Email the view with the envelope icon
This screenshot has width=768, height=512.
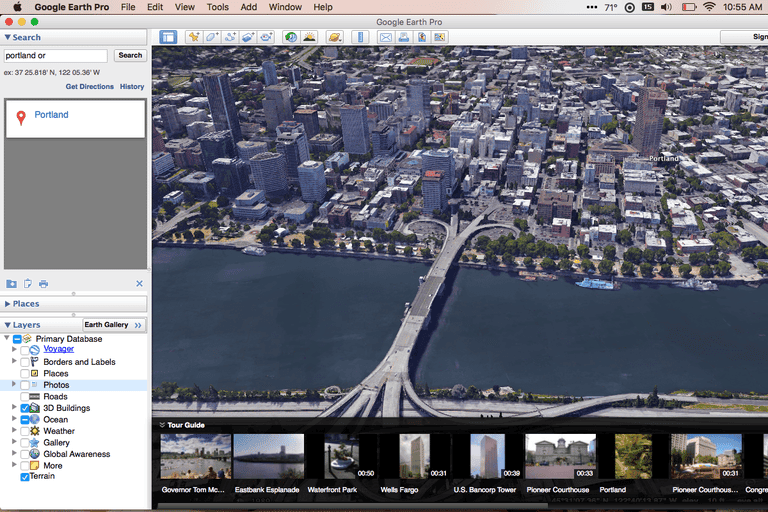click(385, 37)
